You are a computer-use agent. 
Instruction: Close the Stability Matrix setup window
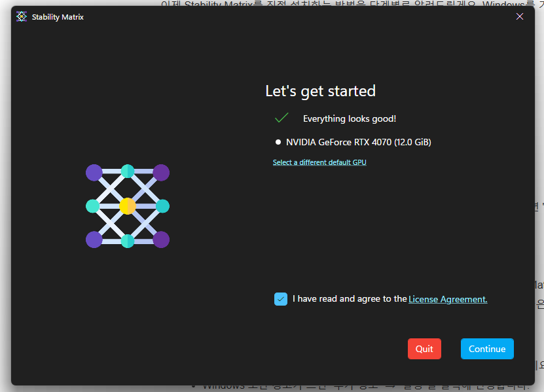click(519, 16)
